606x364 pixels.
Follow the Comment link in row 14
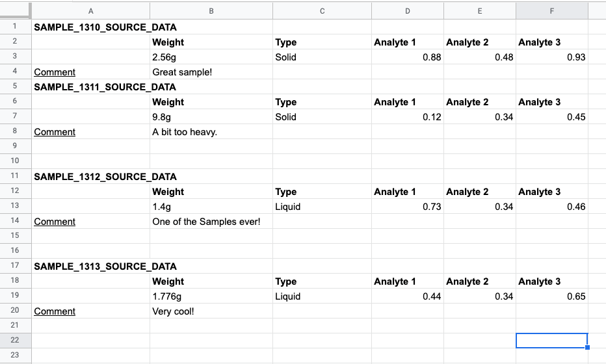point(55,222)
